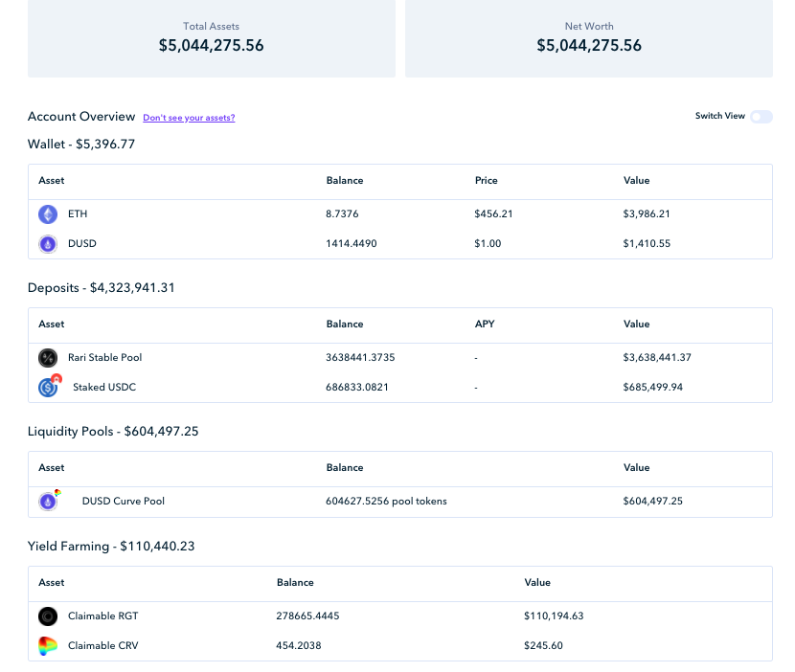Select the ETH asset name
The width and height of the screenshot is (795, 672).
click(78, 213)
